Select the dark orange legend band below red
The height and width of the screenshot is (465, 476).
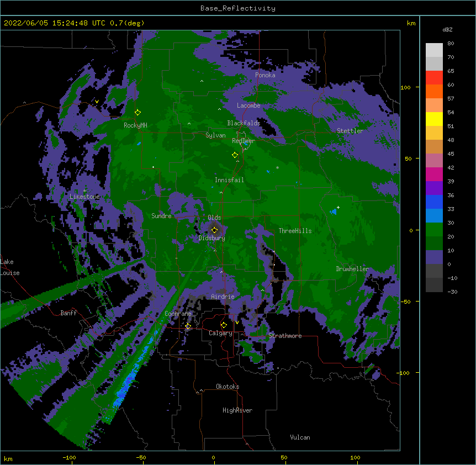434,91
